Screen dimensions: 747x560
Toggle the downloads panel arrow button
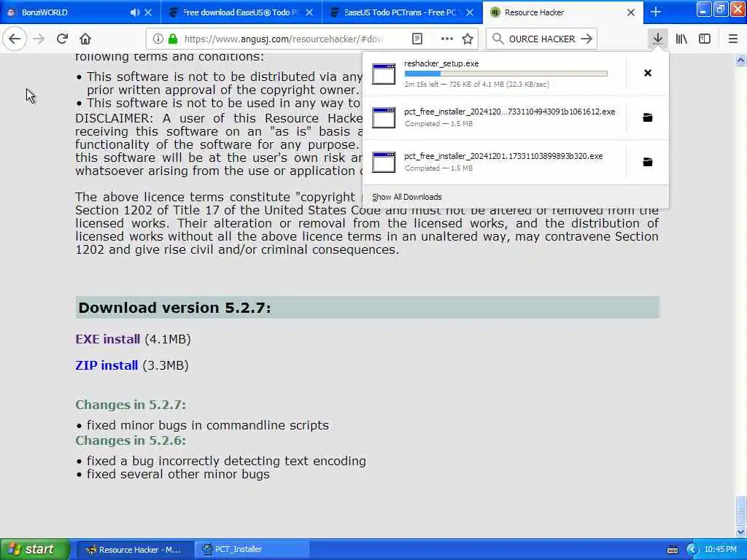(x=657, y=39)
